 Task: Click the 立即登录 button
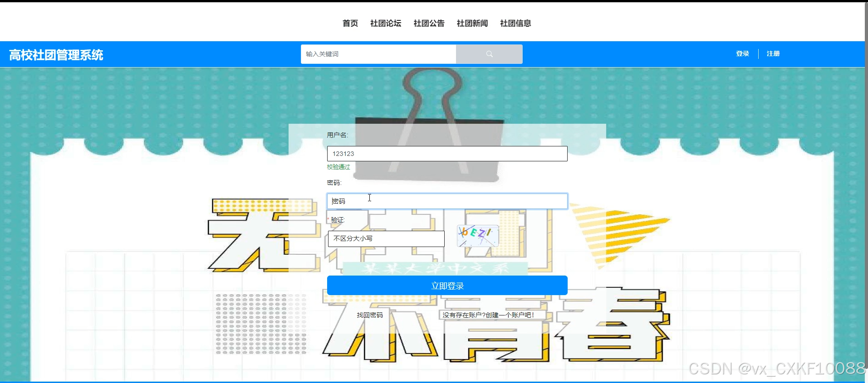point(447,286)
